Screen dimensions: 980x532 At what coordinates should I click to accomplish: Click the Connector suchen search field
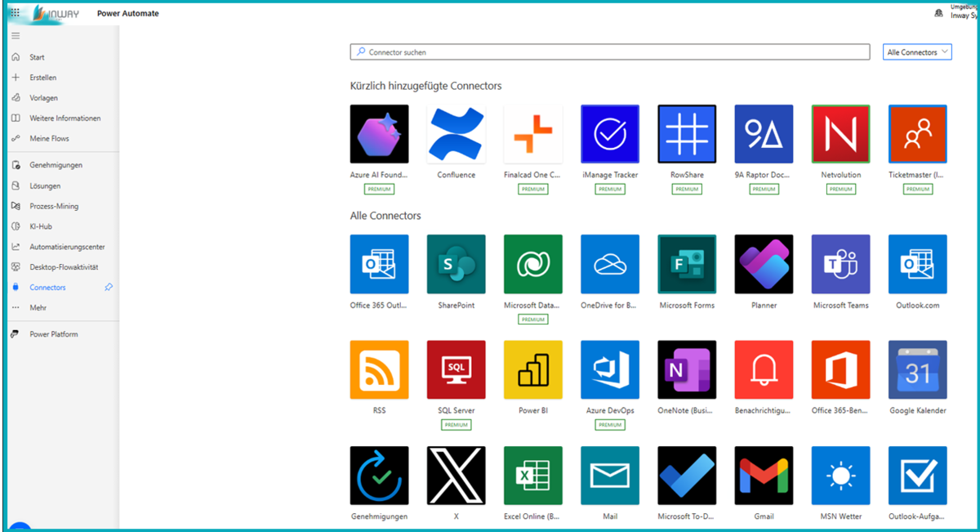[610, 52]
